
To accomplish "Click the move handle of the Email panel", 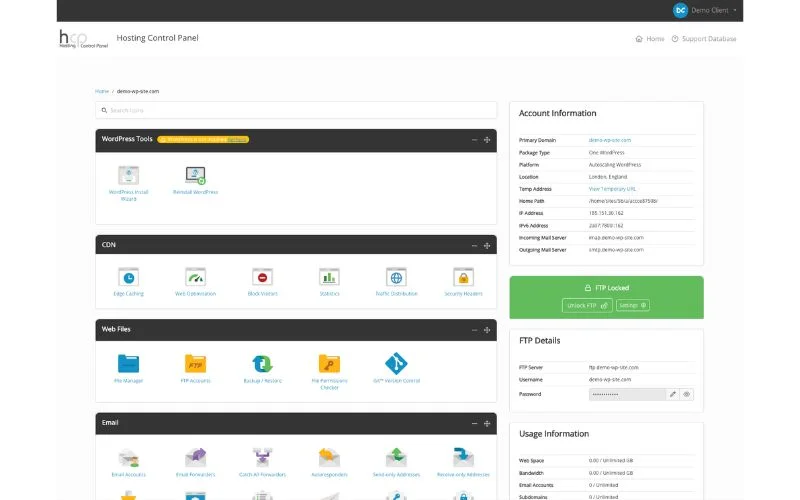I will [x=487, y=423].
